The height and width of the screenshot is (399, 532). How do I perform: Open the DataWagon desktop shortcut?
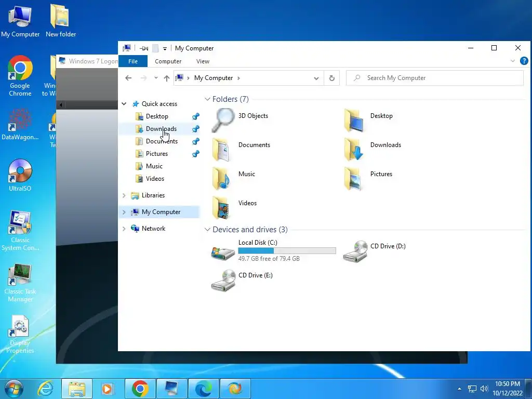(x=20, y=125)
